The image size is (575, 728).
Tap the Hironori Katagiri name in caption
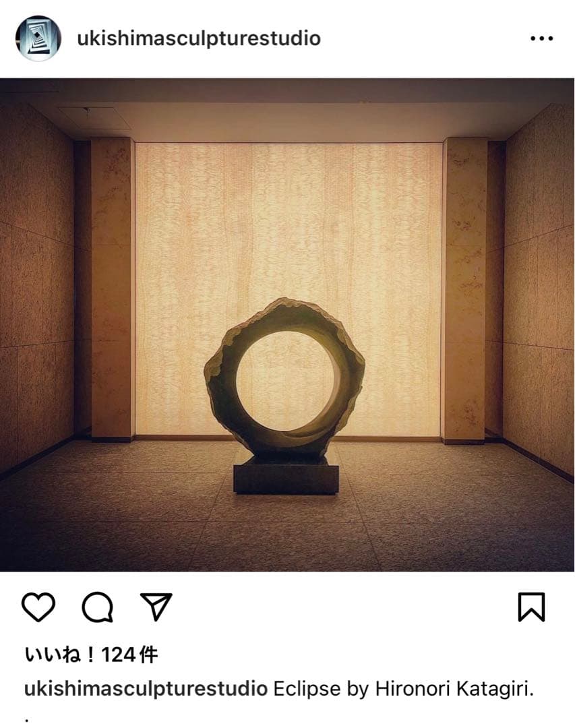tap(454, 688)
